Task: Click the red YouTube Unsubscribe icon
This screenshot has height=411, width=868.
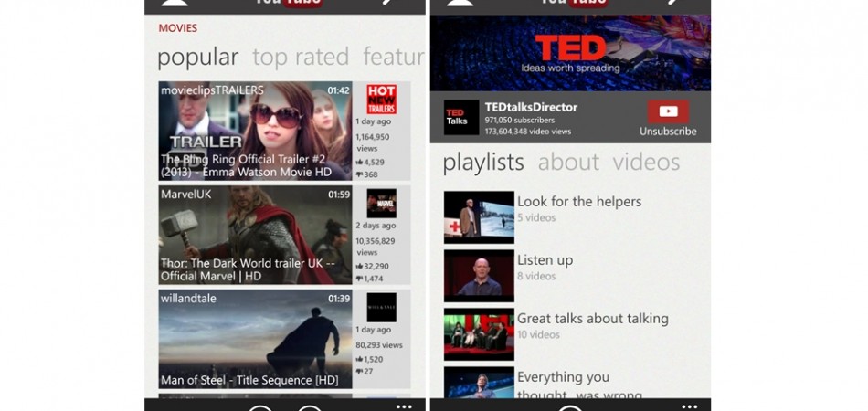Action: (668, 111)
